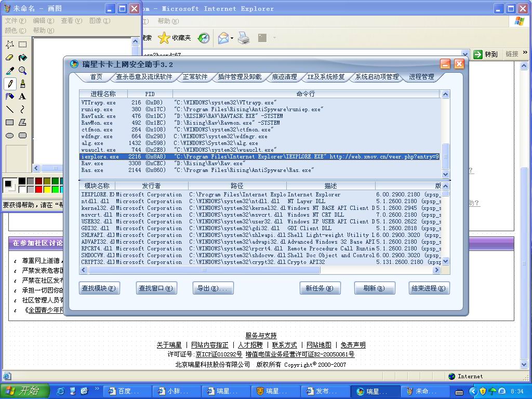532x399 pixels.
Task: Pick the Curve tool in Paint
Action: (23, 109)
